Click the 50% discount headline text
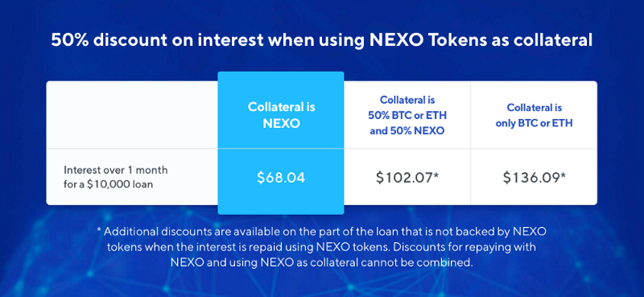 coord(321,41)
